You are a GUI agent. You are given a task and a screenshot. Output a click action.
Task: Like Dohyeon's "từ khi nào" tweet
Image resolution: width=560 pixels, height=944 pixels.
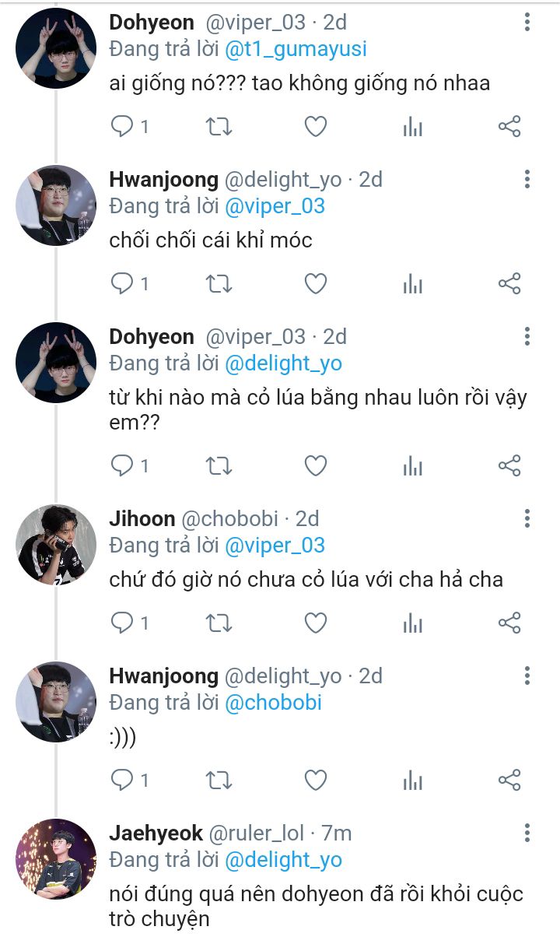click(315, 465)
